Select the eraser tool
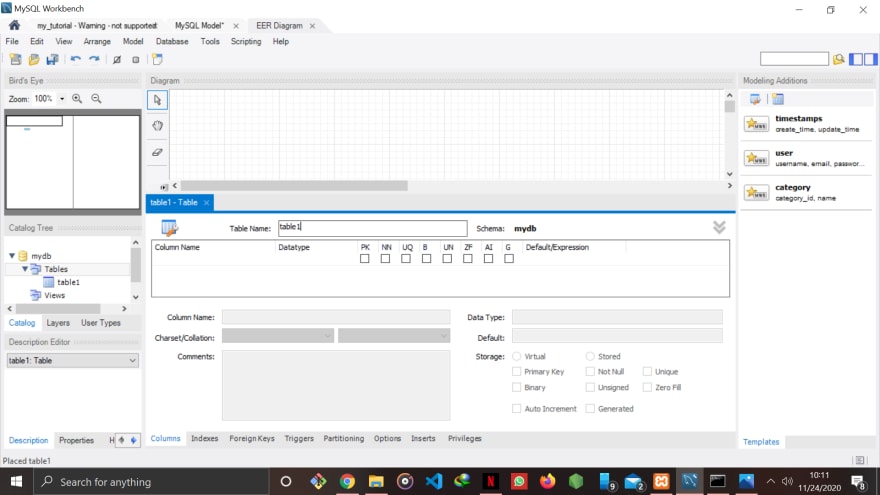The image size is (880, 495). 157,152
